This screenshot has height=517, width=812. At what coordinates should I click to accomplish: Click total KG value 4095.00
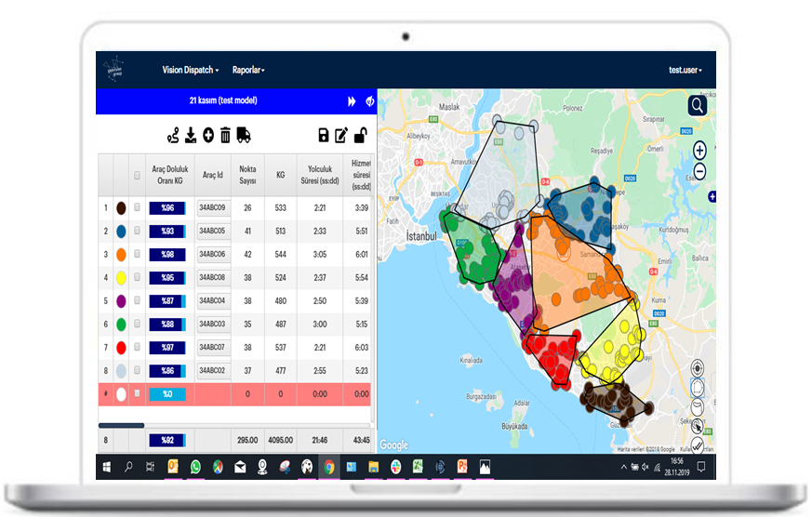(280, 441)
